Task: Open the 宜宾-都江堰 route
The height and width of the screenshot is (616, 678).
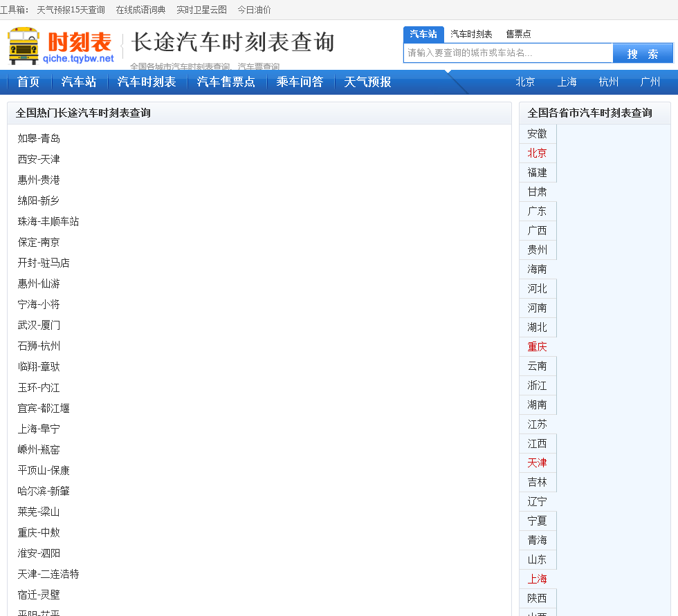Action: [x=44, y=408]
